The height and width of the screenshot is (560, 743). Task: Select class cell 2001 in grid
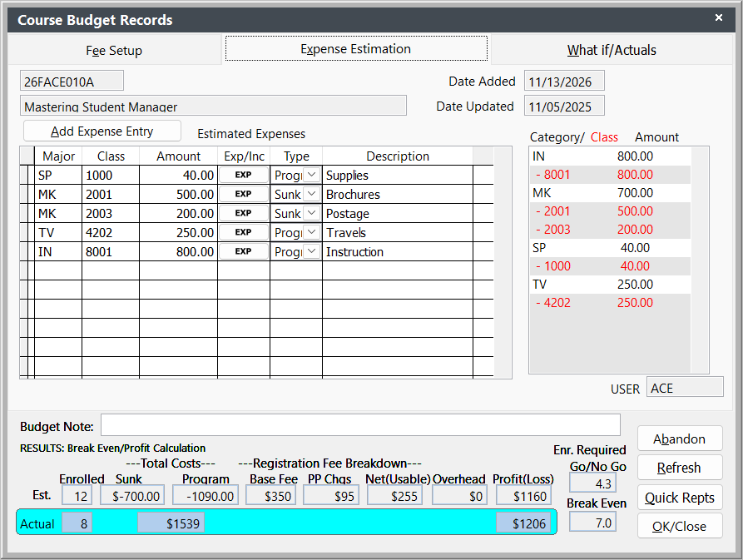click(x=111, y=194)
